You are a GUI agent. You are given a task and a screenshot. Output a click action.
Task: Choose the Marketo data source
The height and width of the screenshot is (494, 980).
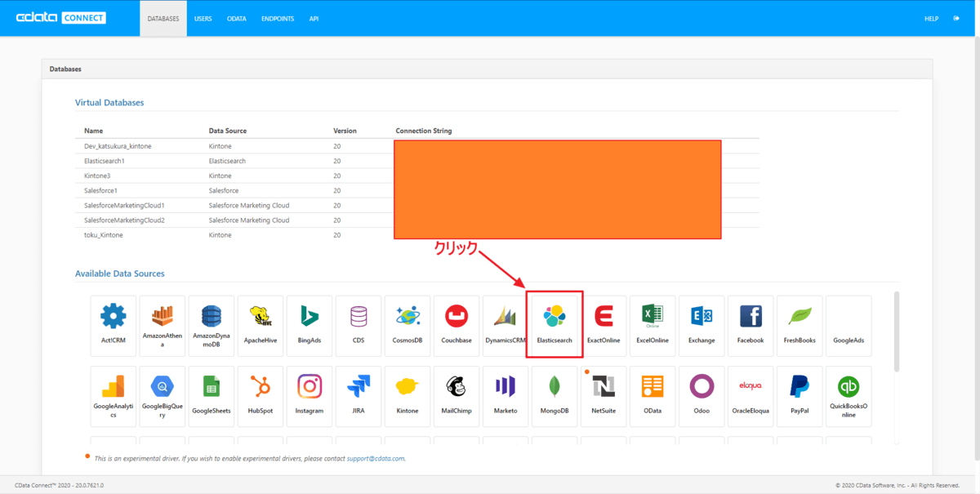click(x=506, y=396)
